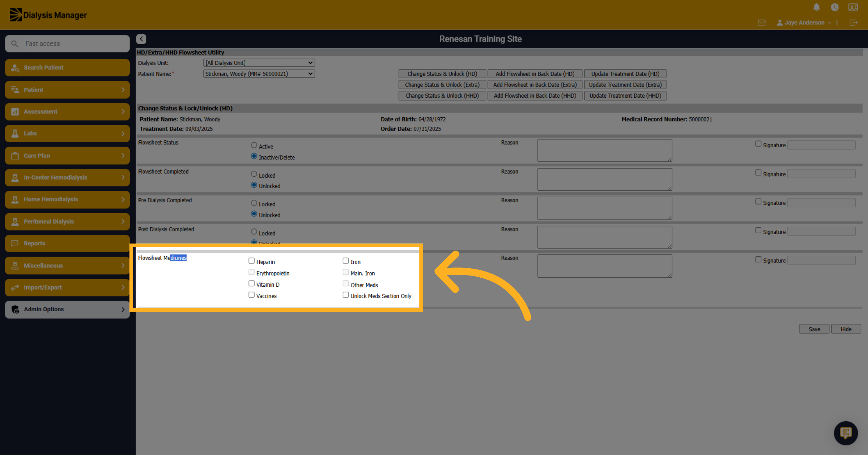Open the chat support bubble icon
Screen dimensions: 868x455
(846, 433)
